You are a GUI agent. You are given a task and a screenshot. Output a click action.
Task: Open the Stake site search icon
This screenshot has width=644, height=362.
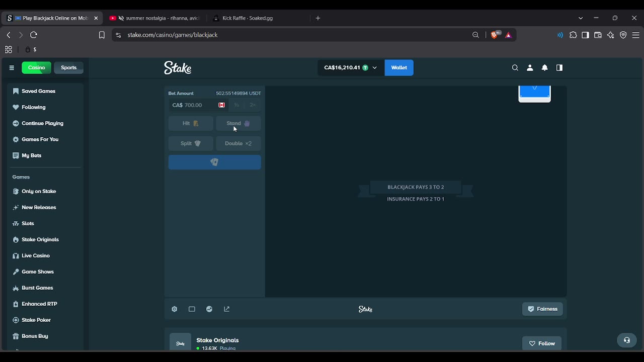click(x=515, y=68)
